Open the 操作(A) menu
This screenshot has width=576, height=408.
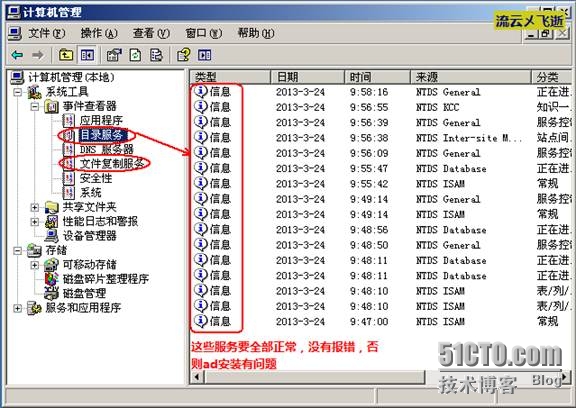pos(99,33)
